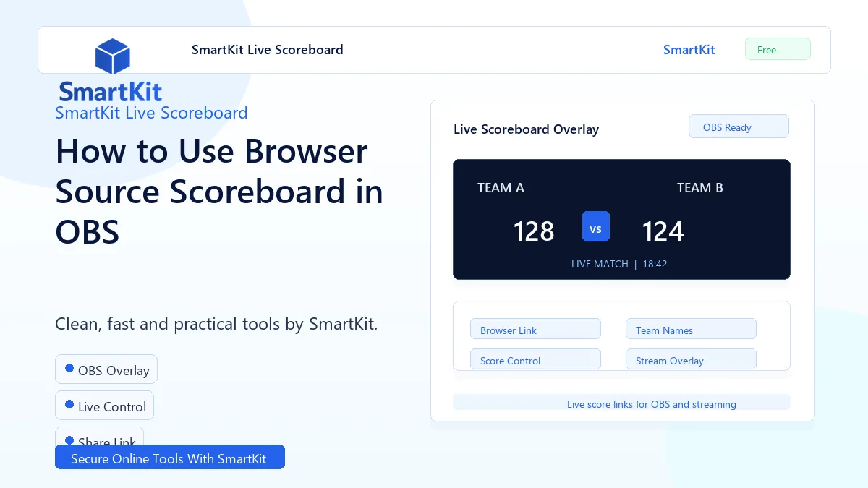Click the score 128
The image size is (868, 488).
[534, 231]
